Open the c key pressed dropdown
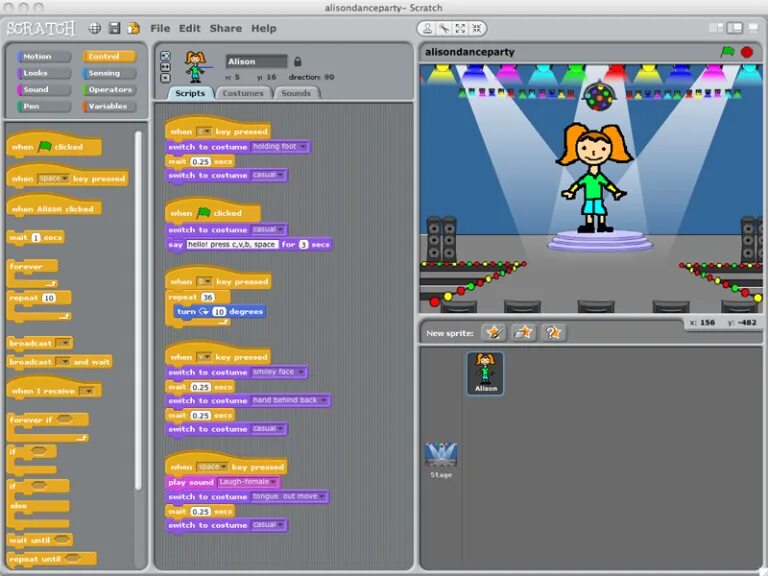This screenshot has width=768, height=576. point(204,132)
